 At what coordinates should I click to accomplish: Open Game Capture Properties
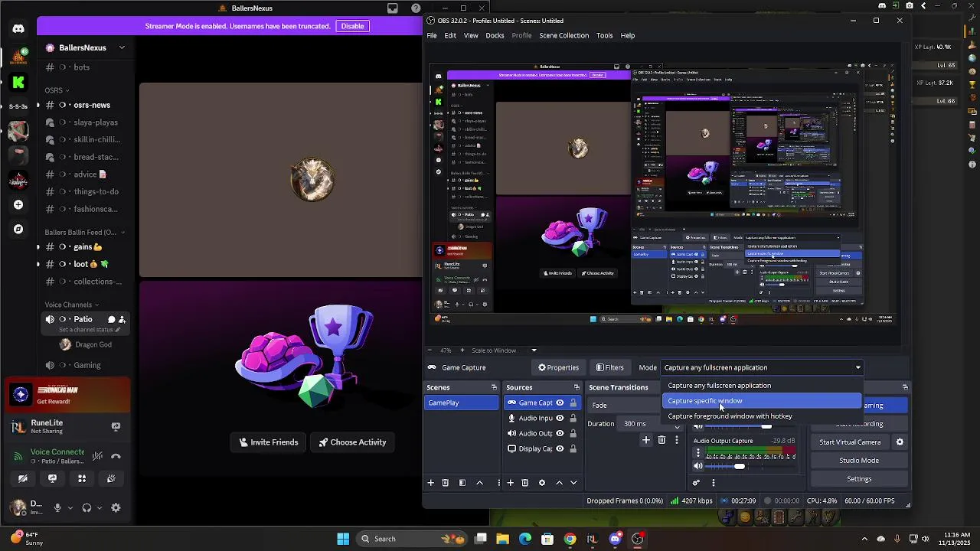pos(558,367)
